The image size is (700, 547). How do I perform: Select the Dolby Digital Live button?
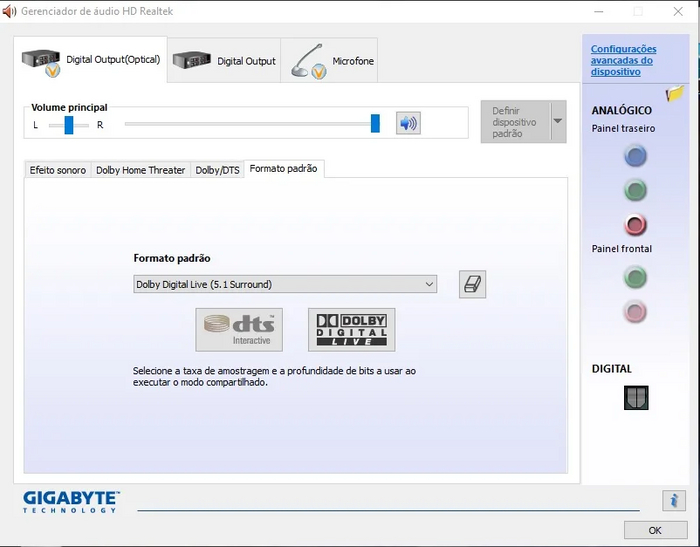(351, 329)
